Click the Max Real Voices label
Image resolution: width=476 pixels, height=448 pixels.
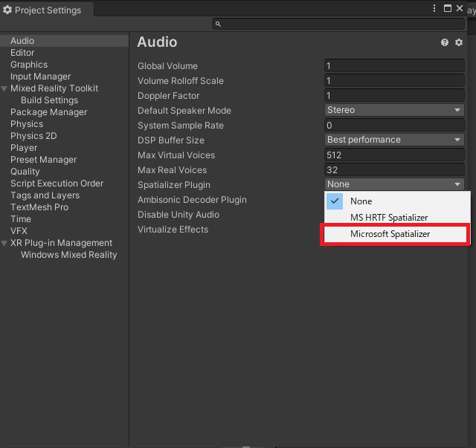(x=172, y=170)
